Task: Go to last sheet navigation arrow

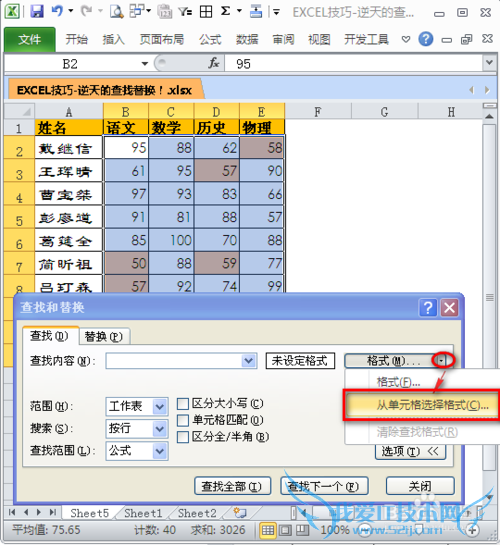Action: click(52, 512)
